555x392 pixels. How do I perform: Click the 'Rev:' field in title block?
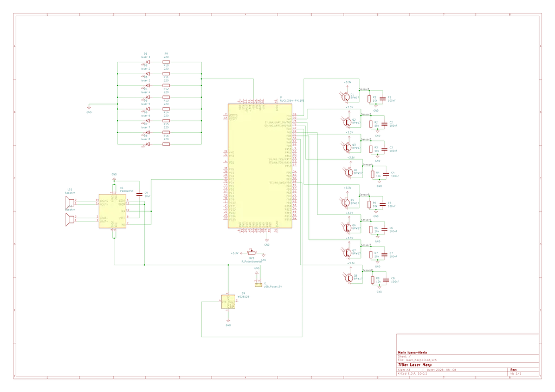click(x=513, y=370)
